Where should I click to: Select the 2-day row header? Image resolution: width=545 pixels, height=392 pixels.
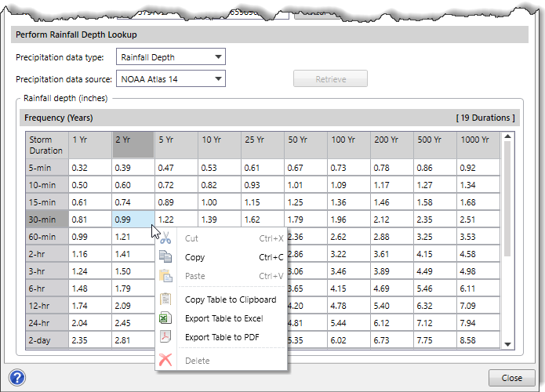[x=47, y=340]
